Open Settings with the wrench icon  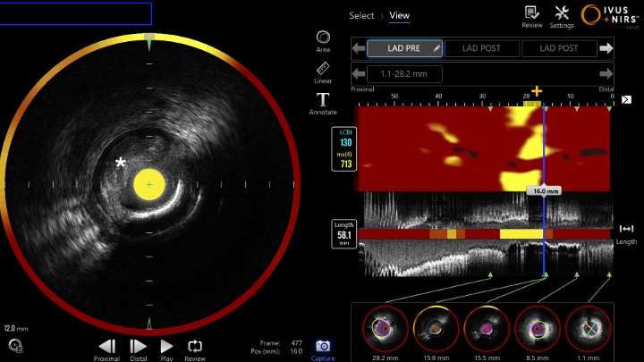[x=562, y=14]
